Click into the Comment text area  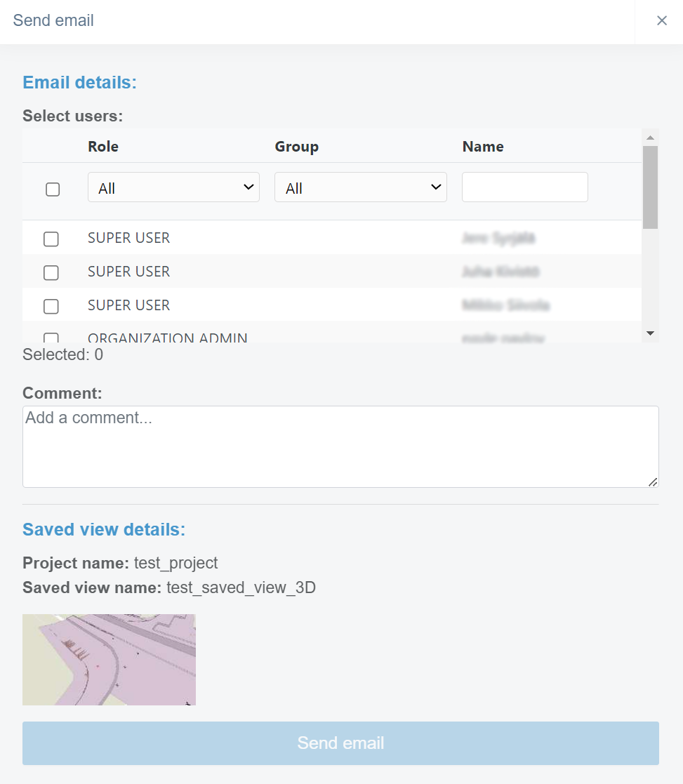pyautogui.click(x=340, y=446)
